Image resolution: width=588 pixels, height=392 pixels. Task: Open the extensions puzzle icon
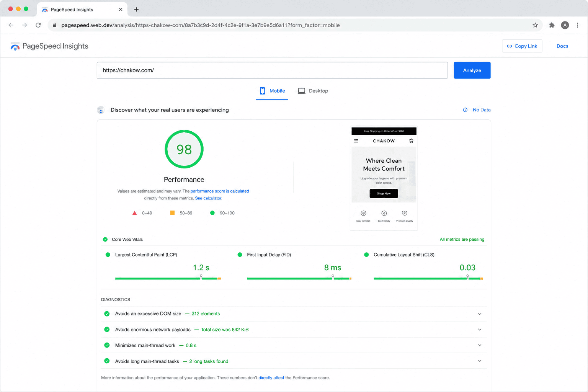[x=552, y=25]
